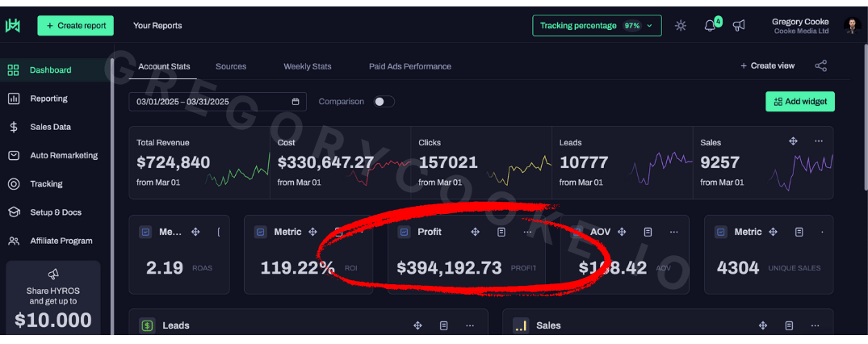
Task: Click the Share HYROS promo card
Action: [x=53, y=297]
